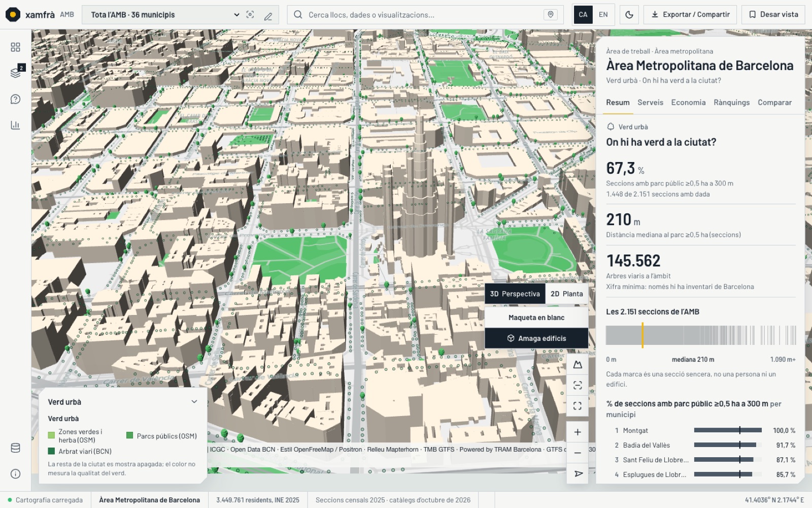Screen dimensions: 812x508
Task: Click the median marker on sections distribution strip
Action: click(642, 336)
